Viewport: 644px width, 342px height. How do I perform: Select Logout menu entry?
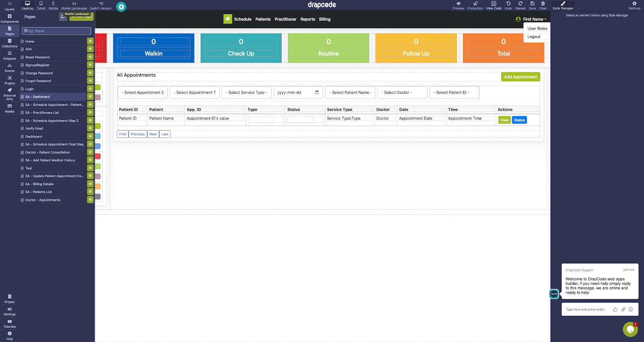[x=534, y=37]
